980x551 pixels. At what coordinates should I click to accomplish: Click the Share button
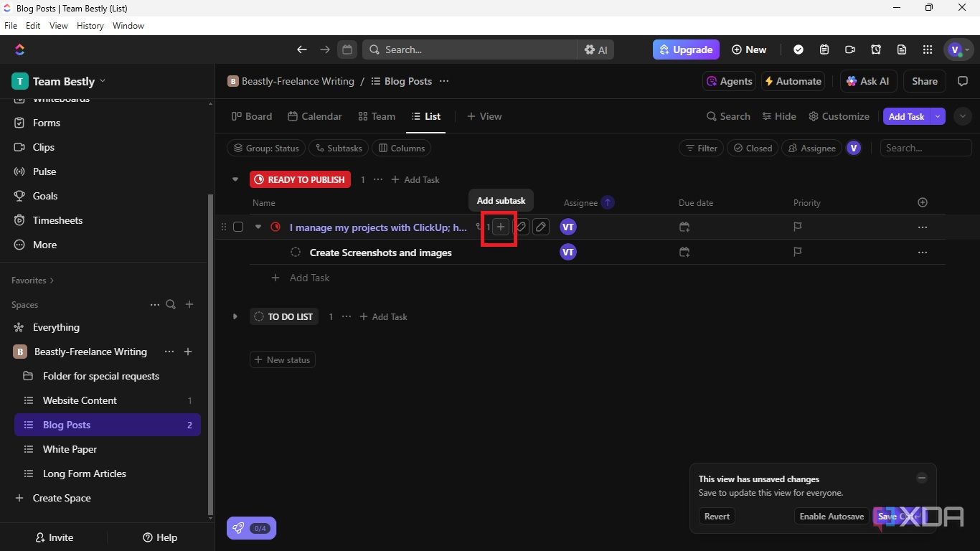[x=924, y=81]
